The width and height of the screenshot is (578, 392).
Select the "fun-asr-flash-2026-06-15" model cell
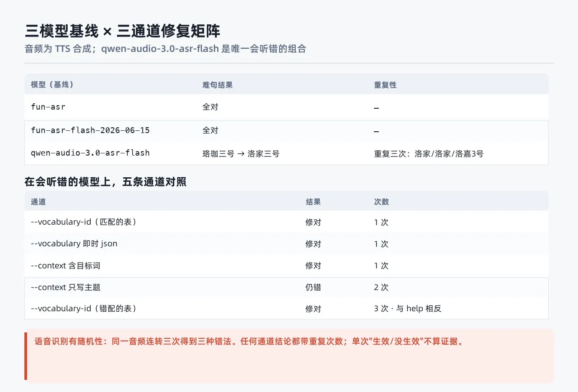pos(90,130)
